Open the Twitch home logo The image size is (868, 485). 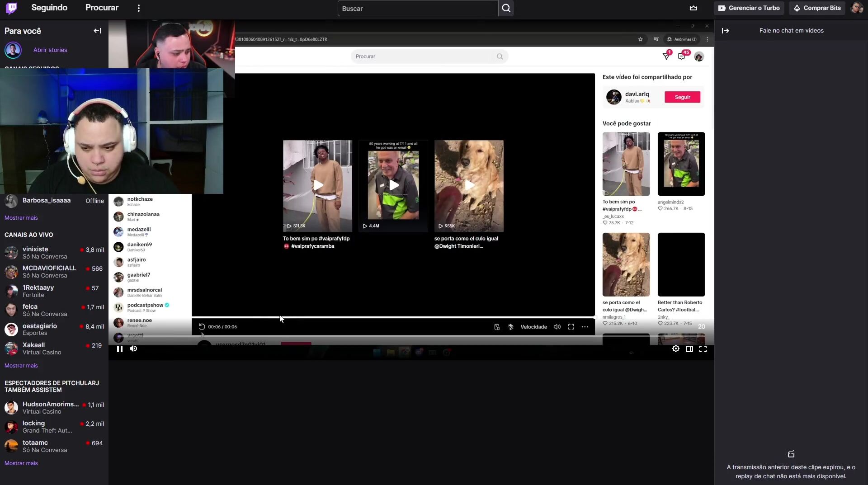point(12,8)
